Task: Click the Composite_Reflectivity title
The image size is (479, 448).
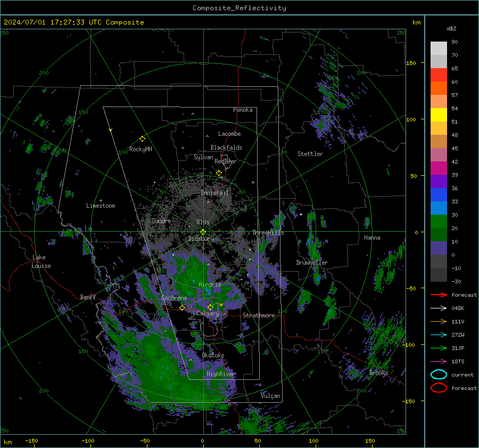Action: [239, 8]
